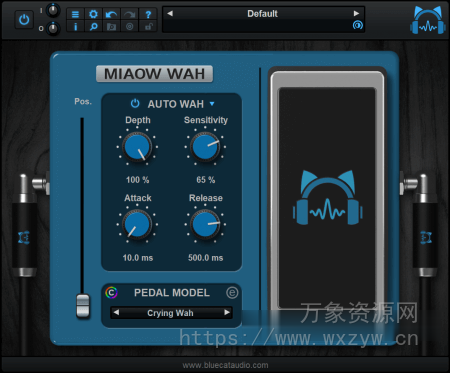This screenshot has width=450, height=373.
Task: Click the E edit icon beside PEDAL MODEL
Action: (x=232, y=293)
